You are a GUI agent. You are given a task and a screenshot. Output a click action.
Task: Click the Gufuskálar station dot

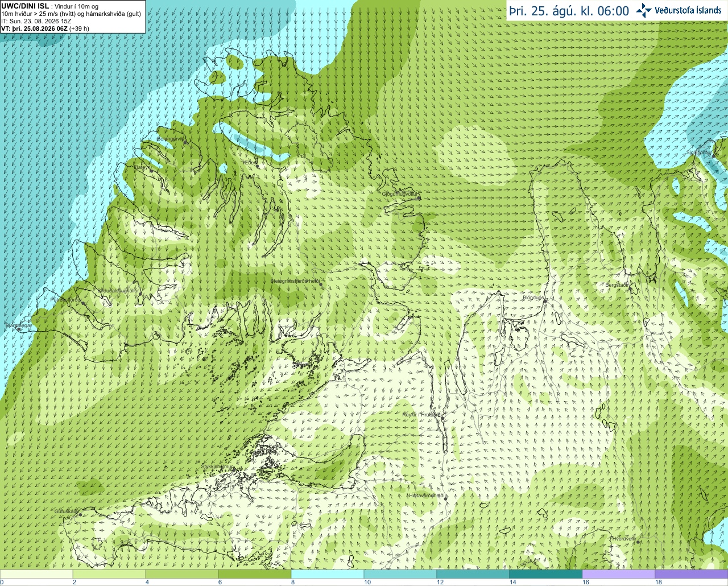[80, 514]
